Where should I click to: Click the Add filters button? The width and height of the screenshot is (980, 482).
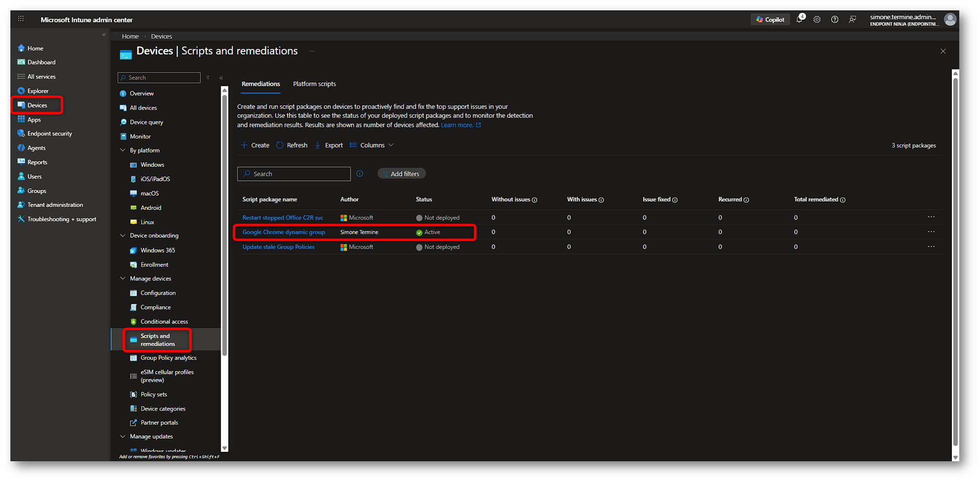(402, 174)
